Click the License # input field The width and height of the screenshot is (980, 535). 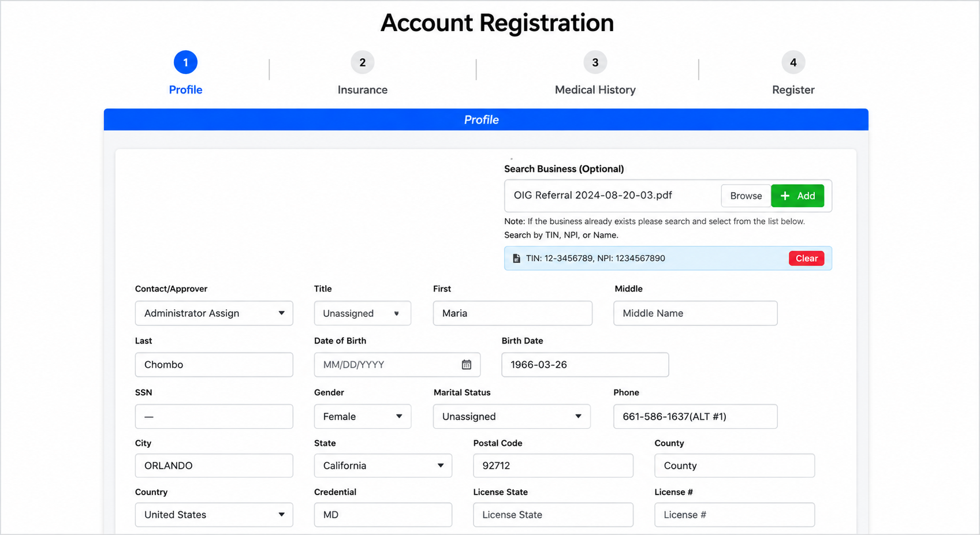coord(735,515)
